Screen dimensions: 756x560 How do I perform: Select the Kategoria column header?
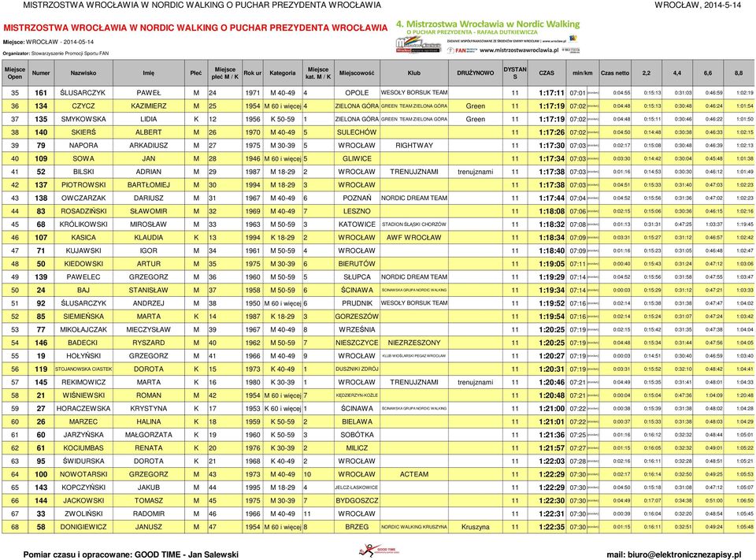pyautogui.click(x=283, y=73)
